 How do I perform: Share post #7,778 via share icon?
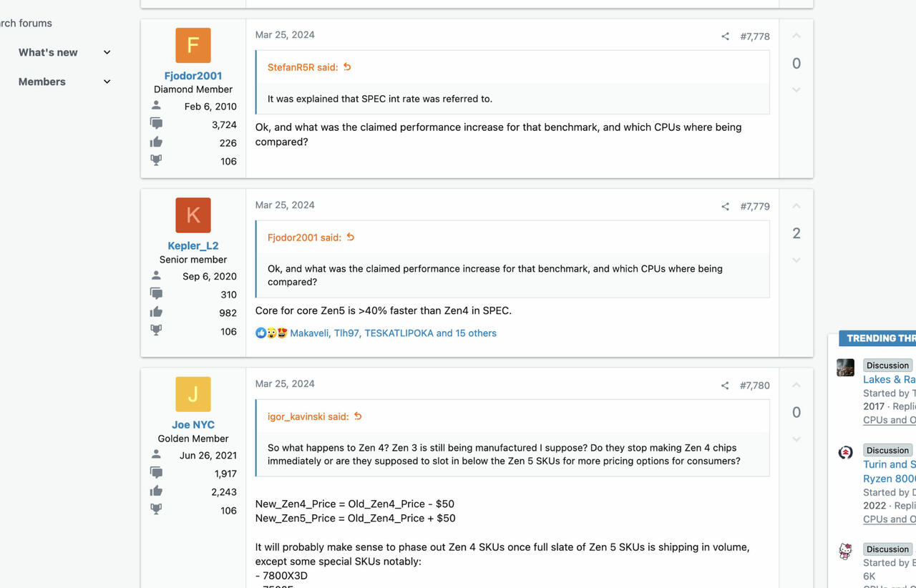pyautogui.click(x=725, y=36)
